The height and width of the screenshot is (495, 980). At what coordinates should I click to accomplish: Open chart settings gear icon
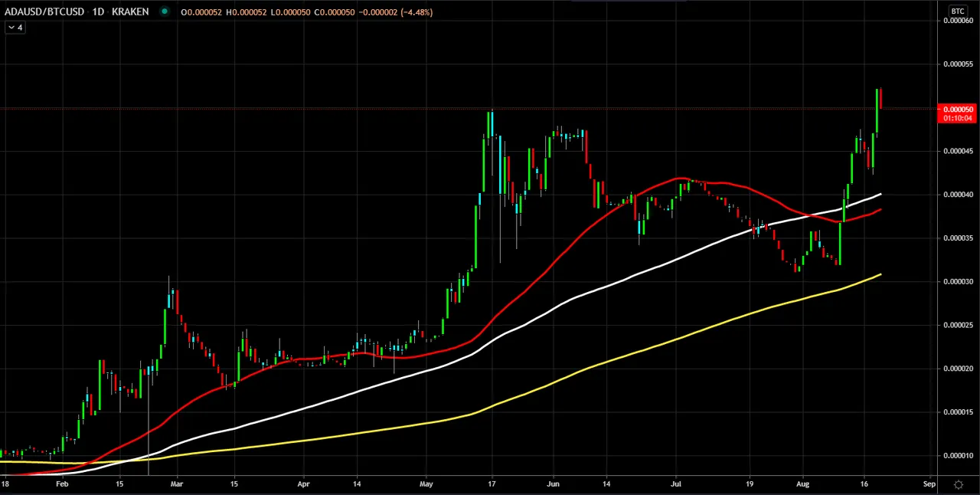[959, 484]
